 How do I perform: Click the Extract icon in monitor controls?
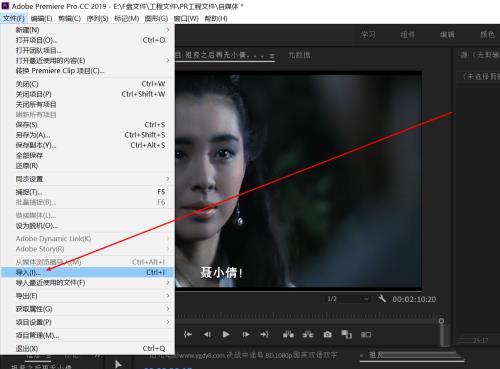pos(308,334)
